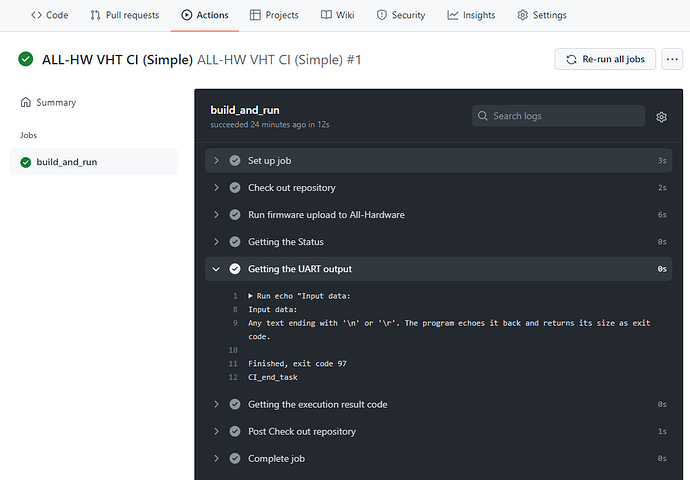Screen dimensions: 690x480
Task: Open the Pull requests tab
Action: pyautogui.click(x=124, y=15)
